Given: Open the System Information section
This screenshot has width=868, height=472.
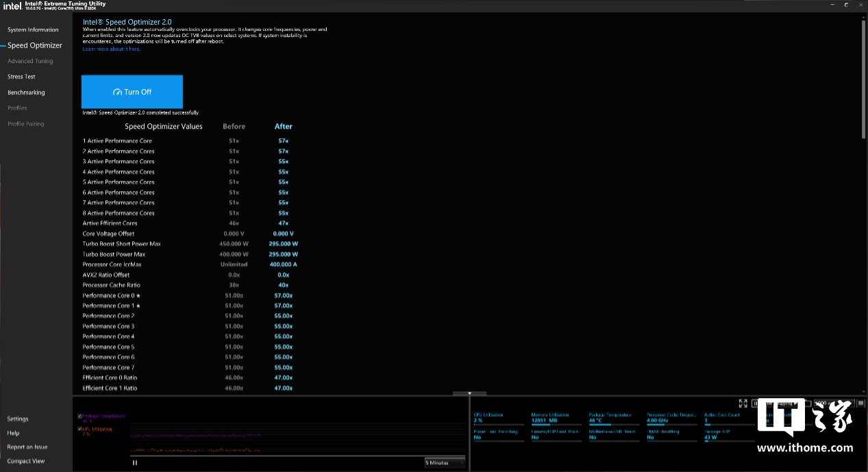Looking at the screenshot, I should 33,29.
